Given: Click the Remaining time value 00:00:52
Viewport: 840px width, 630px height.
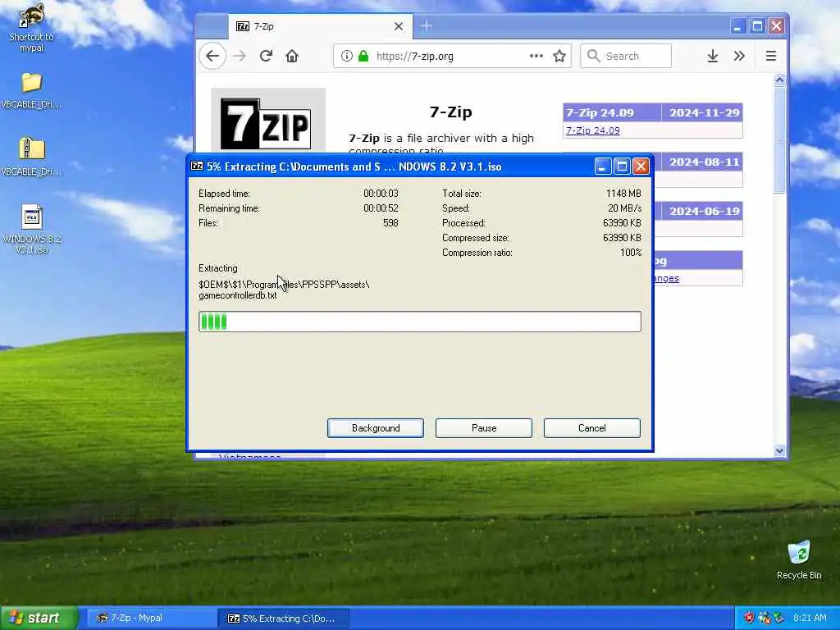Looking at the screenshot, I should click(x=381, y=208).
